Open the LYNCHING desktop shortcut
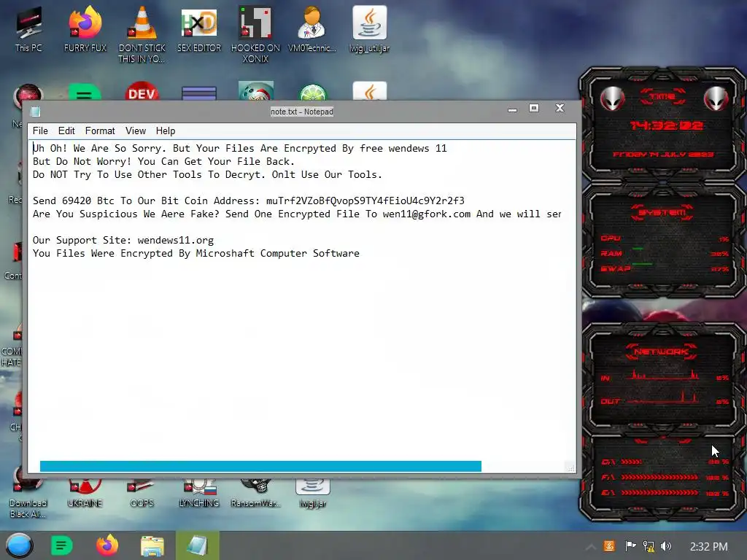747x560 pixels. tap(199, 494)
